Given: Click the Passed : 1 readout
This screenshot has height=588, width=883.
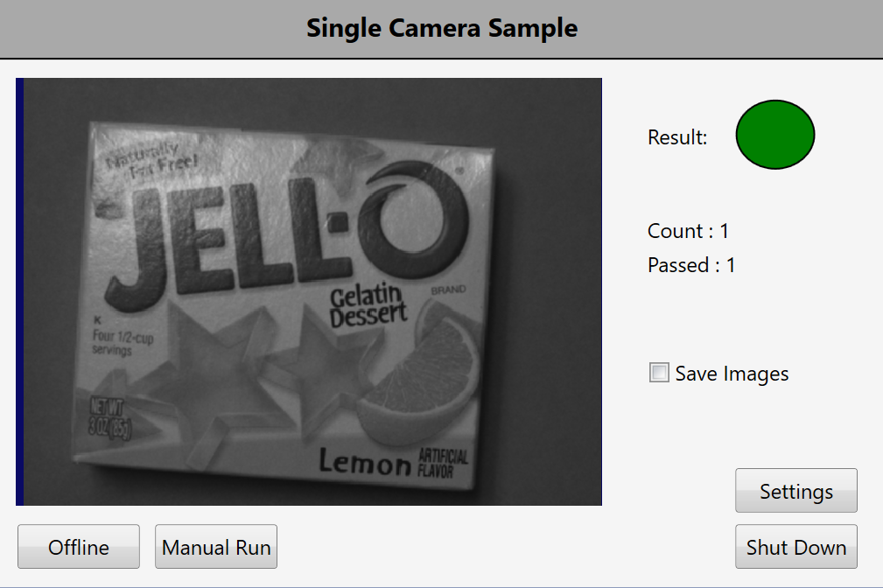Looking at the screenshot, I should [691, 264].
